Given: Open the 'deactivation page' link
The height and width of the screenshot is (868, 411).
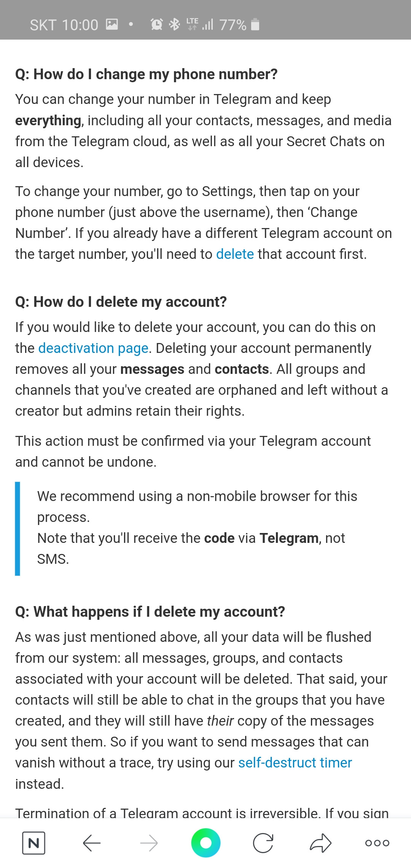Looking at the screenshot, I should (93, 348).
